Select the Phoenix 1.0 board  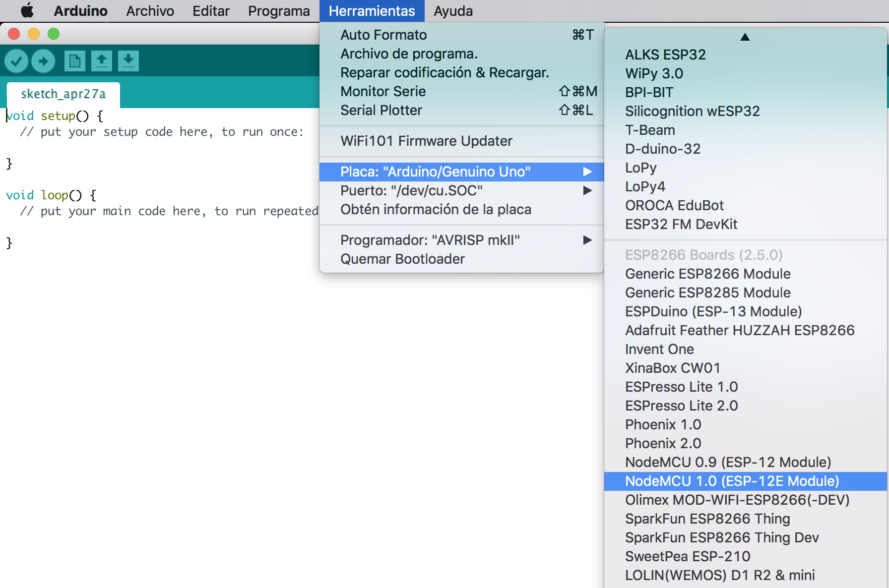pos(746,424)
